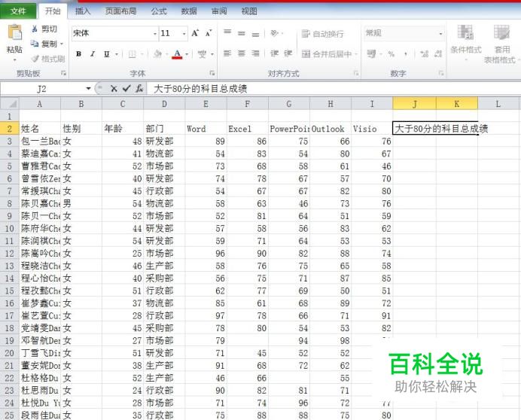Image resolution: width=521 pixels, height=420 pixels.
Task: Click the Name Box showing J2
Action: (x=42, y=89)
